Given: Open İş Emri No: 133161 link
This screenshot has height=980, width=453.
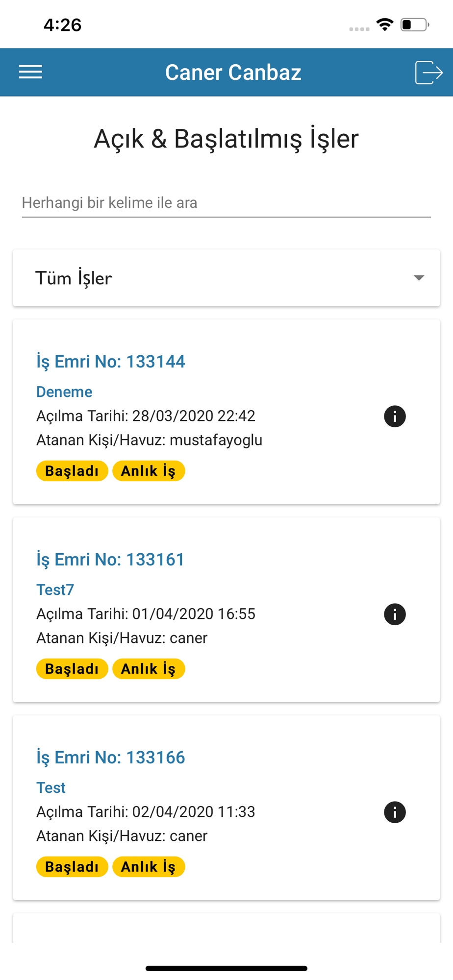Looking at the screenshot, I should tap(110, 560).
